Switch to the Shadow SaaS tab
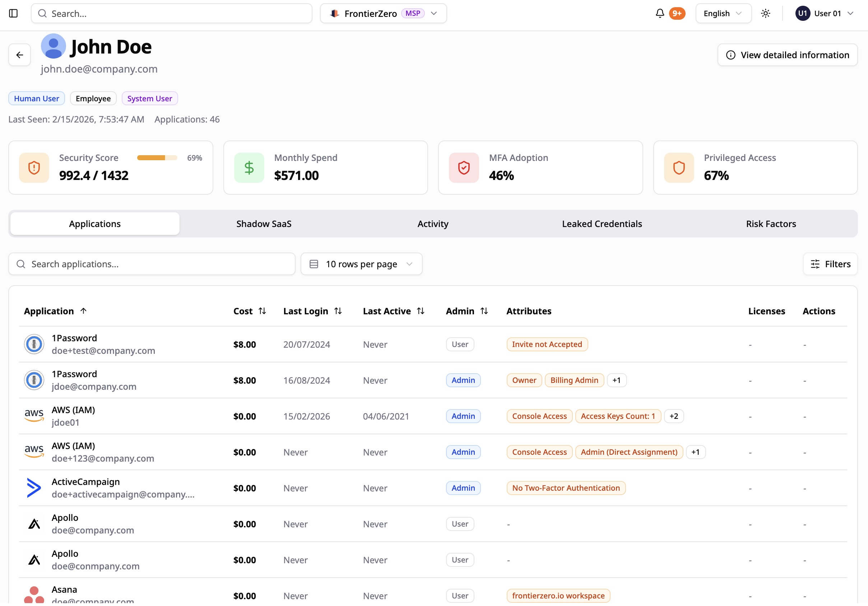The width and height of the screenshot is (868, 606). click(264, 224)
